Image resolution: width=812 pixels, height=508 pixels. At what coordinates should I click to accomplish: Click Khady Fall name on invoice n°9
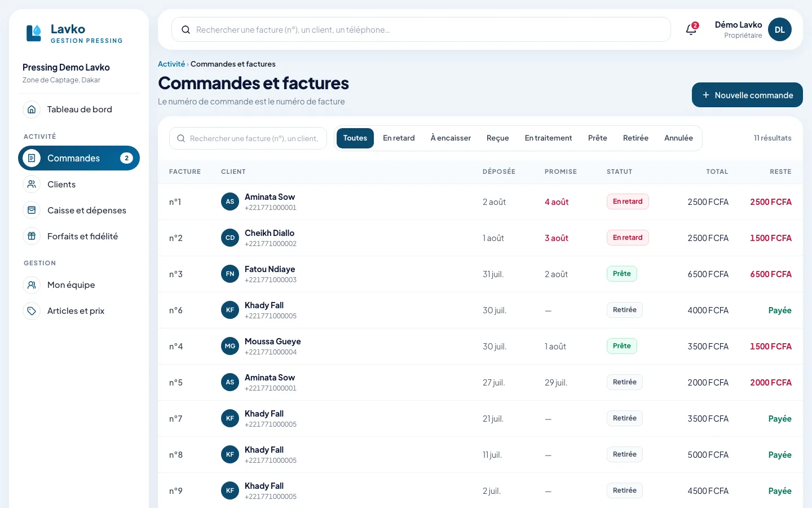coord(264,486)
